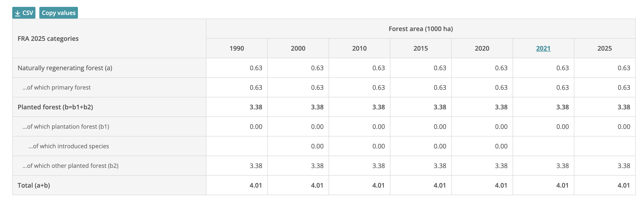Click the 2015 column header
The width and height of the screenshot is (644, 205).
(420, 49)
